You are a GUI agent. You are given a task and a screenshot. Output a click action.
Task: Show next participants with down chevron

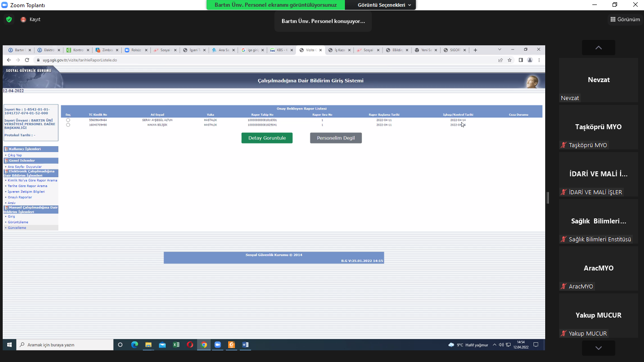tap(599, 348)
